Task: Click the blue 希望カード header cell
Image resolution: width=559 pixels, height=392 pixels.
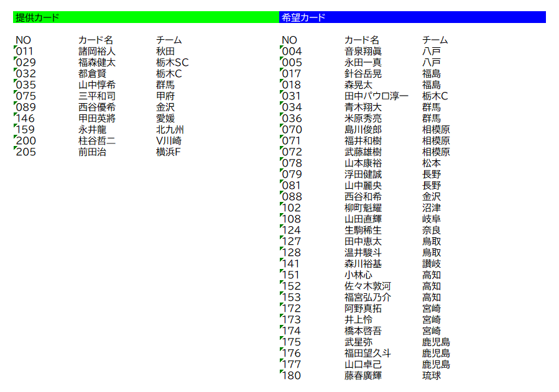Action: (x=412, y=17)
